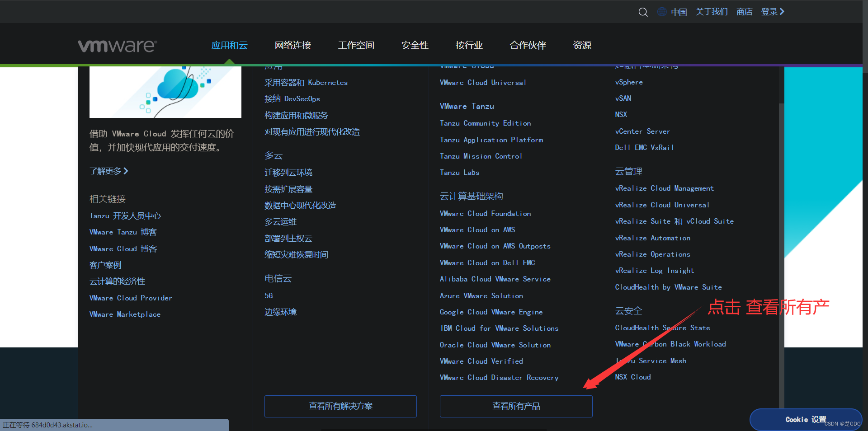Open 商店 store link
This screenshot has height=431, width=868.
click(745, 12)
